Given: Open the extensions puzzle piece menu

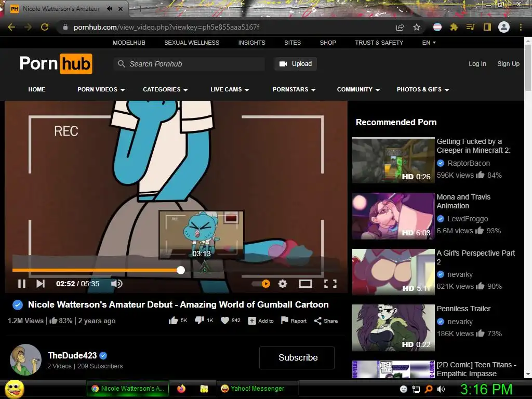Looking at the screenshot, I should 454,27.
